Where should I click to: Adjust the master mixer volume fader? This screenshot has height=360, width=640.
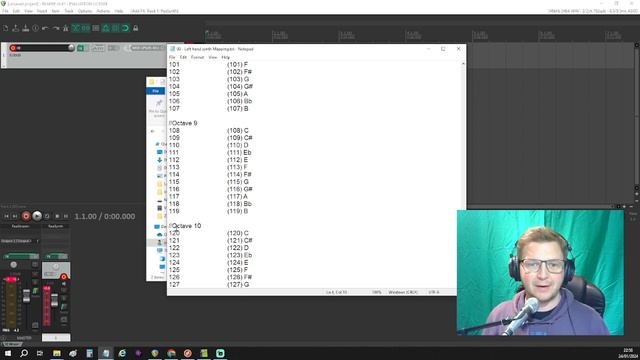27,296
